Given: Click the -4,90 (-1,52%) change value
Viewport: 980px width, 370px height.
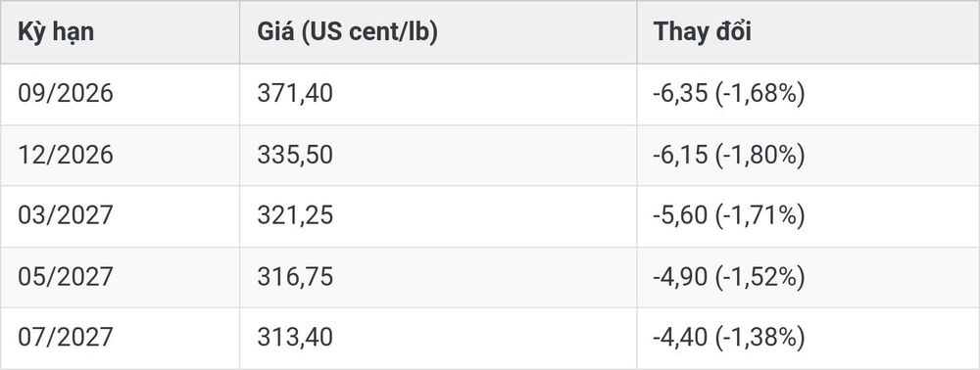Looking at the screenshot, I should tap(729, 277).
